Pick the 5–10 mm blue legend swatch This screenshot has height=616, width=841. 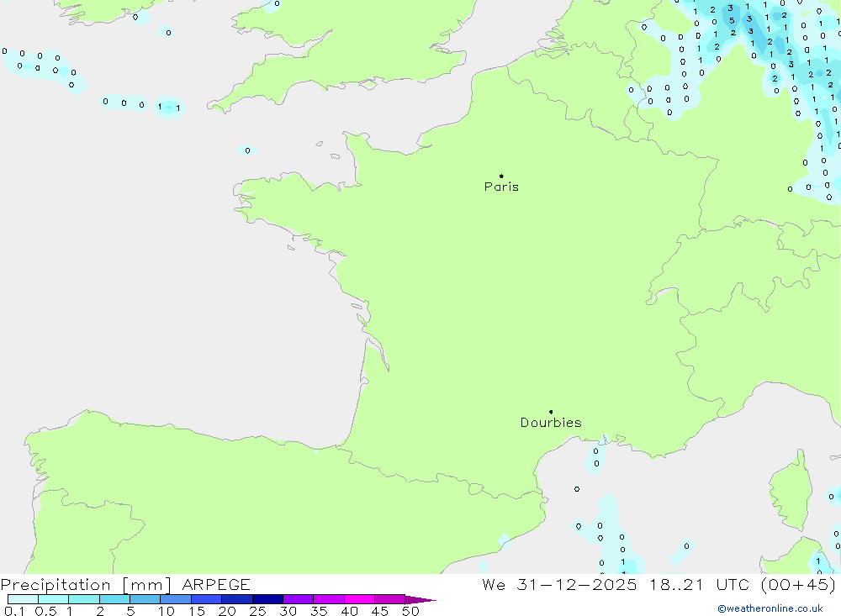[x=145, y=600]
